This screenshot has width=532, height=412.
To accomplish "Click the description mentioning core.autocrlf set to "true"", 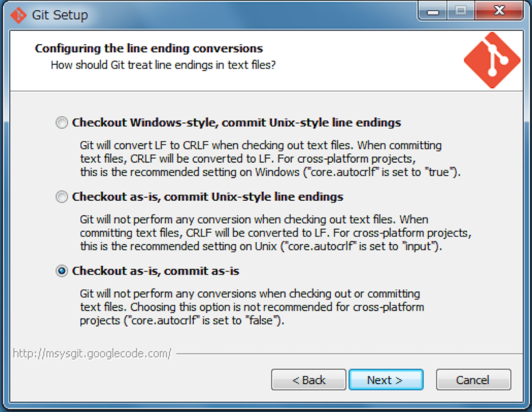I will coord(270,159).
